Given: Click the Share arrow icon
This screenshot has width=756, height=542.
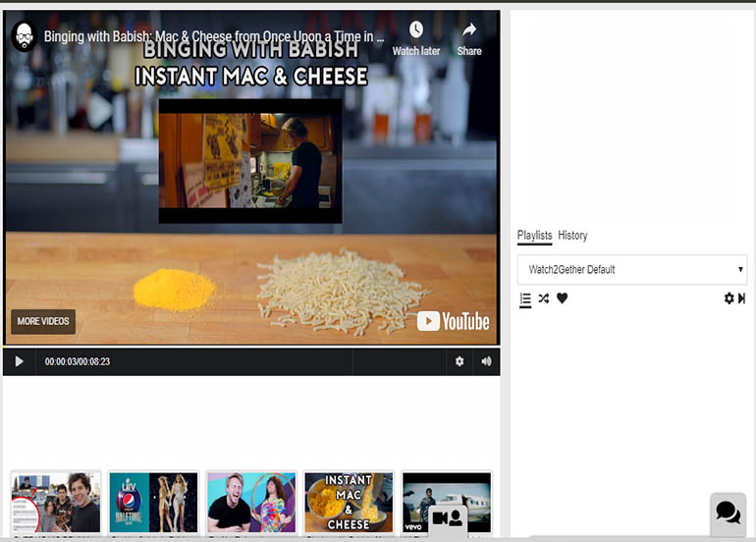Looking at the screenshot, I should [x=469, y=29].
